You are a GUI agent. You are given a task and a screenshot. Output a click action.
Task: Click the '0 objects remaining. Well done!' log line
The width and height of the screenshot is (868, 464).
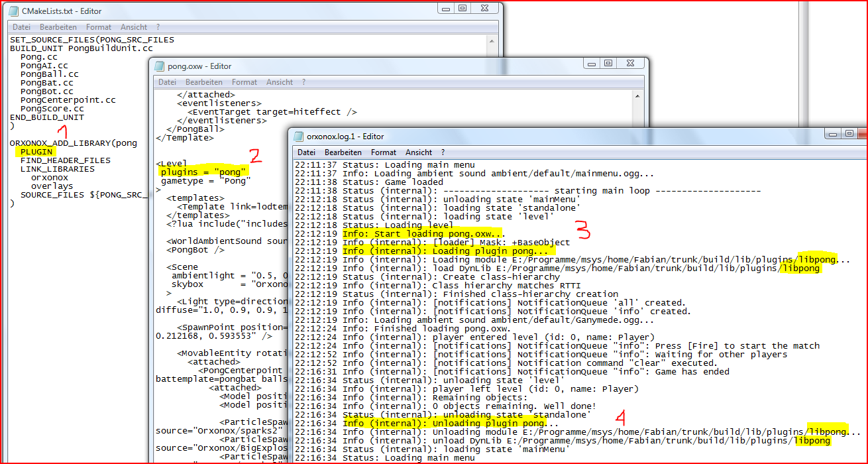click(445, 406)
